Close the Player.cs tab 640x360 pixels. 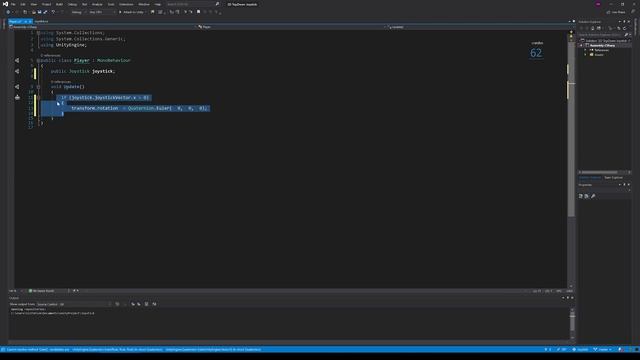pos(30,21)
